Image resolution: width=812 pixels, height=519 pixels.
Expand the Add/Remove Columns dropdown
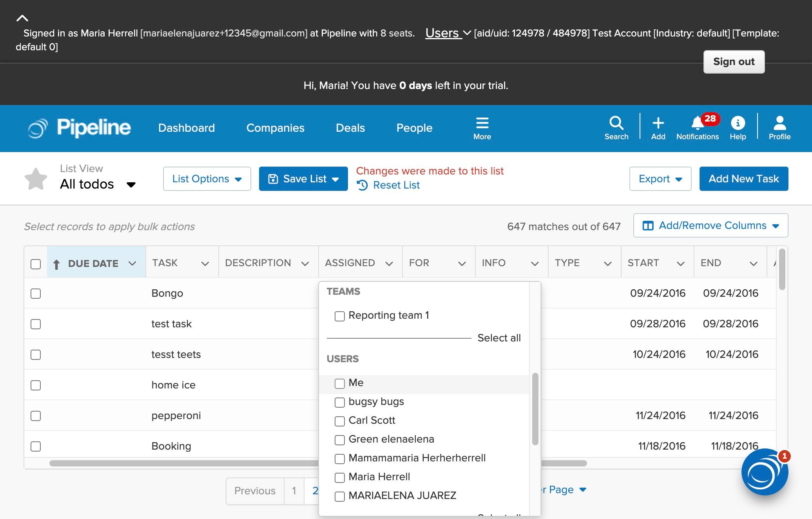tap(710, 225)
